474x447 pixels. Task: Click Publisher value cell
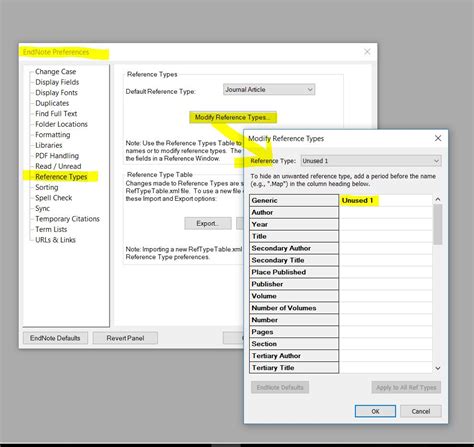point(386,284)
